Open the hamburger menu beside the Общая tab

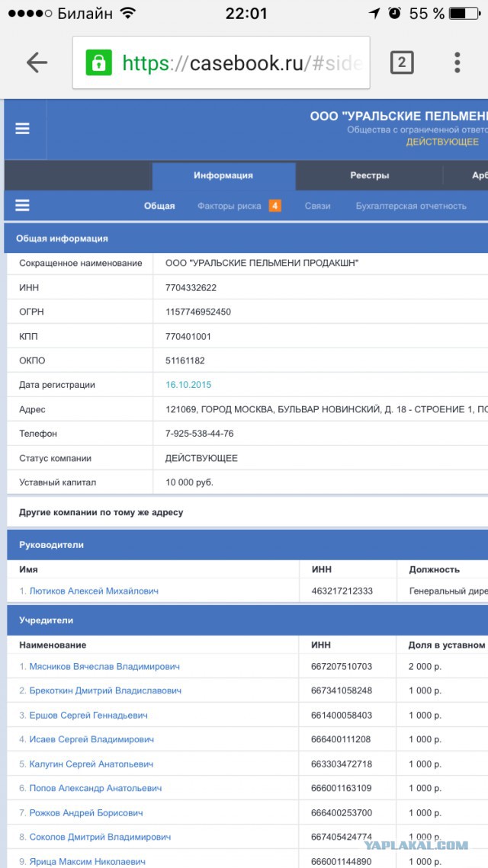tap(22, 206)
